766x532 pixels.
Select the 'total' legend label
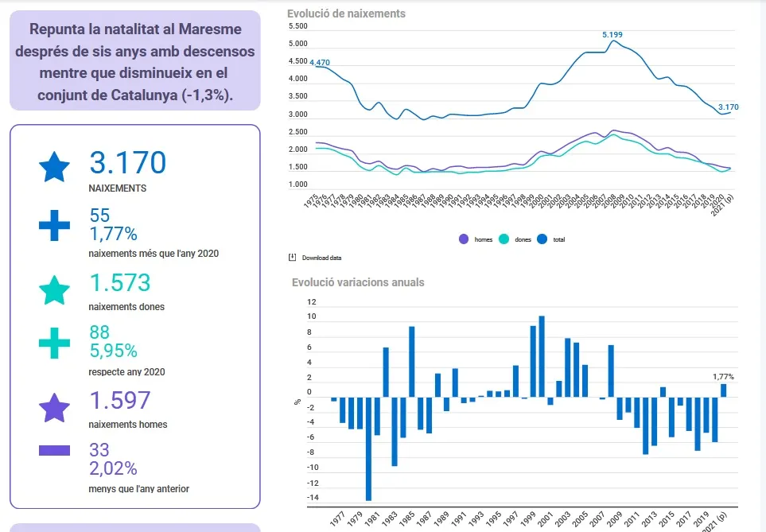point(559,239)
